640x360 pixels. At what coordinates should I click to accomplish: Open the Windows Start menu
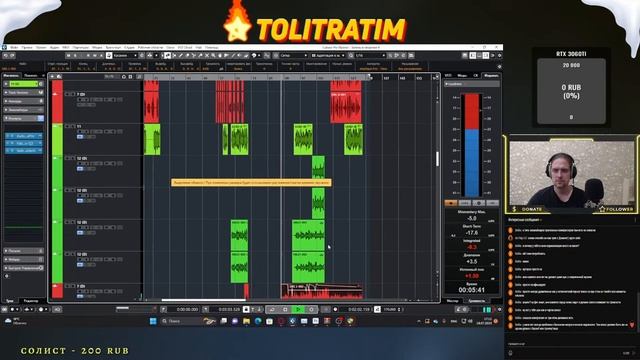[153, 321]
